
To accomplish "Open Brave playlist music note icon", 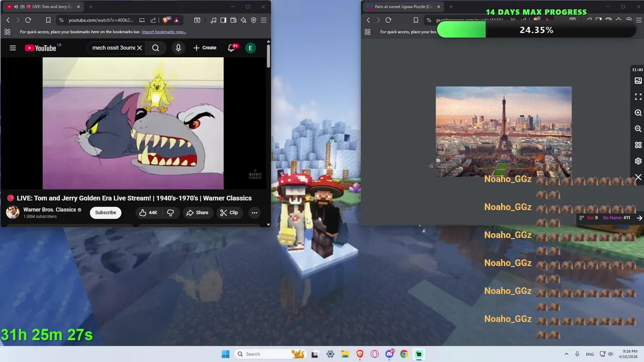I will pyautogui.click(x=214, y=20).
